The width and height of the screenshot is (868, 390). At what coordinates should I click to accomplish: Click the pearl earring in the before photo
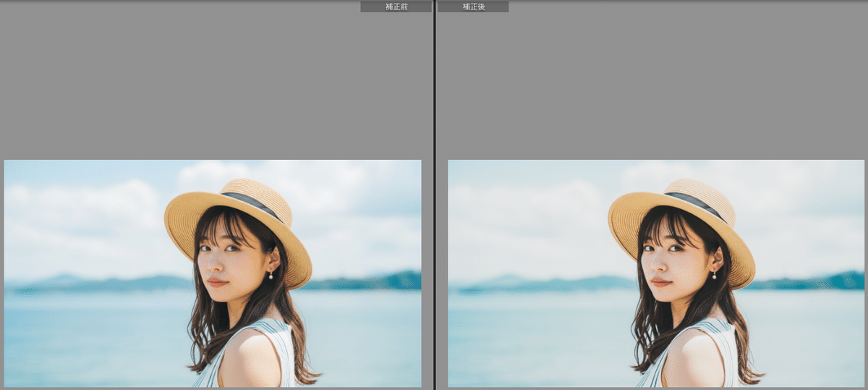[271, 276]
